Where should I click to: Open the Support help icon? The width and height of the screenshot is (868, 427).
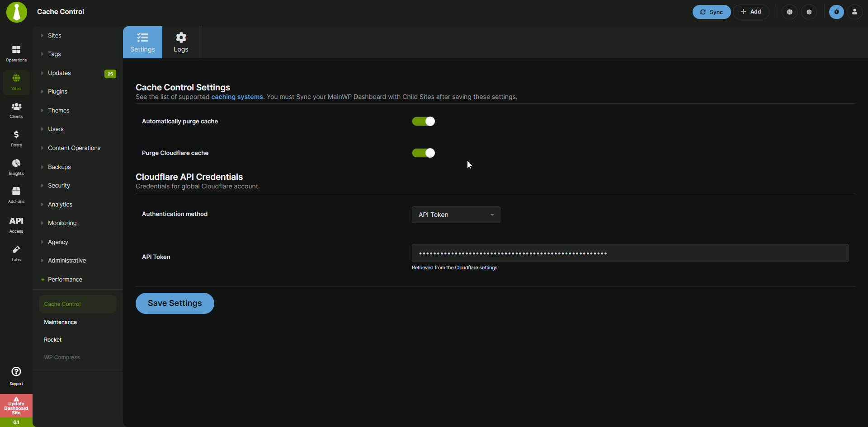[x=16, y=376]
